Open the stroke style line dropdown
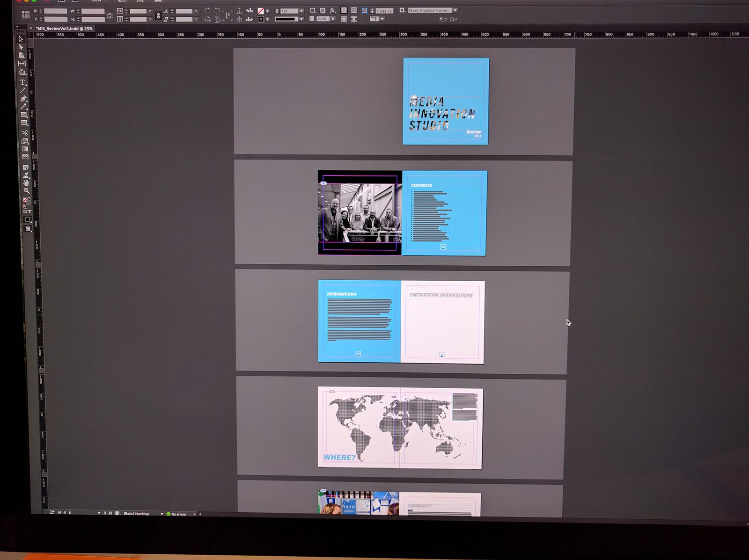 click(301, 19)
